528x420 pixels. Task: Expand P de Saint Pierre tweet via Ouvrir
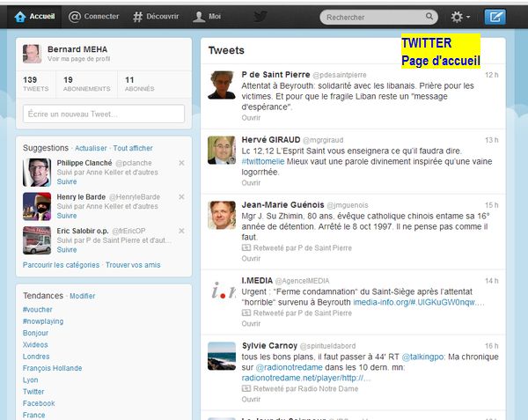tap(251, 118)
